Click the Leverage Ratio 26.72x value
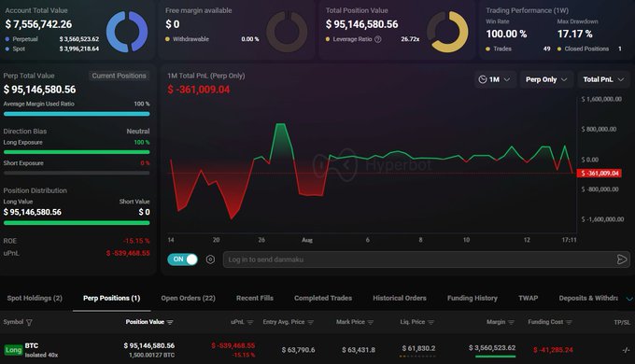This screenshot has height=364, width=635. coord(410,39)
